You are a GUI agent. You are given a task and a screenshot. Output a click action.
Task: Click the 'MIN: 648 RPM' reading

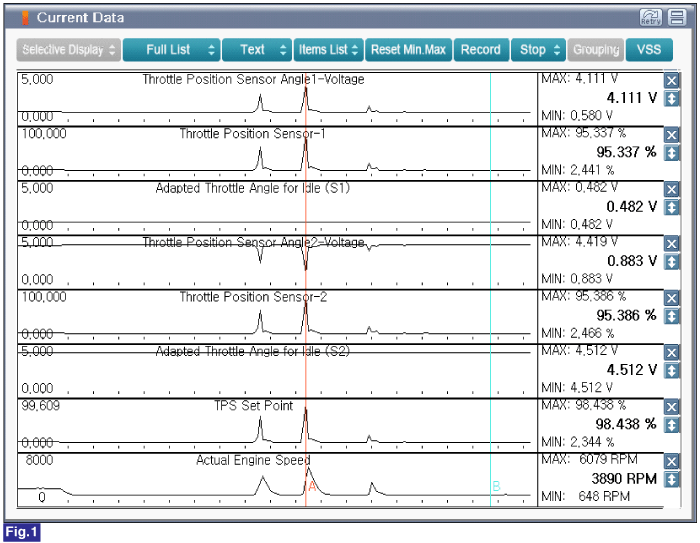click(586, 497)
